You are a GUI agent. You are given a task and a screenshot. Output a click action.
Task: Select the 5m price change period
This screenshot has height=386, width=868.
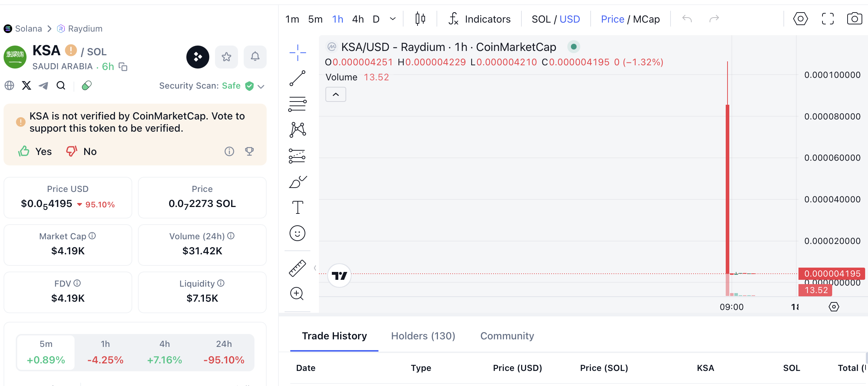click(46, 352)
